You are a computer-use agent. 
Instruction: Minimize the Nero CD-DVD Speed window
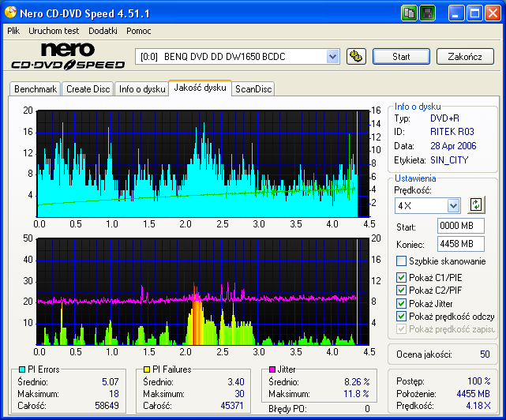[x=456, y=13]
